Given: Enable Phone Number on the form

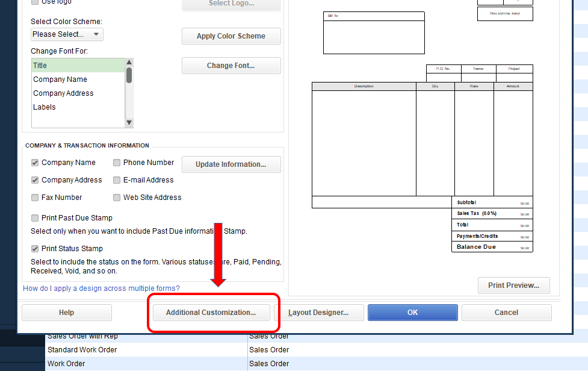Looking at the screenshot, I should point(116,162).
